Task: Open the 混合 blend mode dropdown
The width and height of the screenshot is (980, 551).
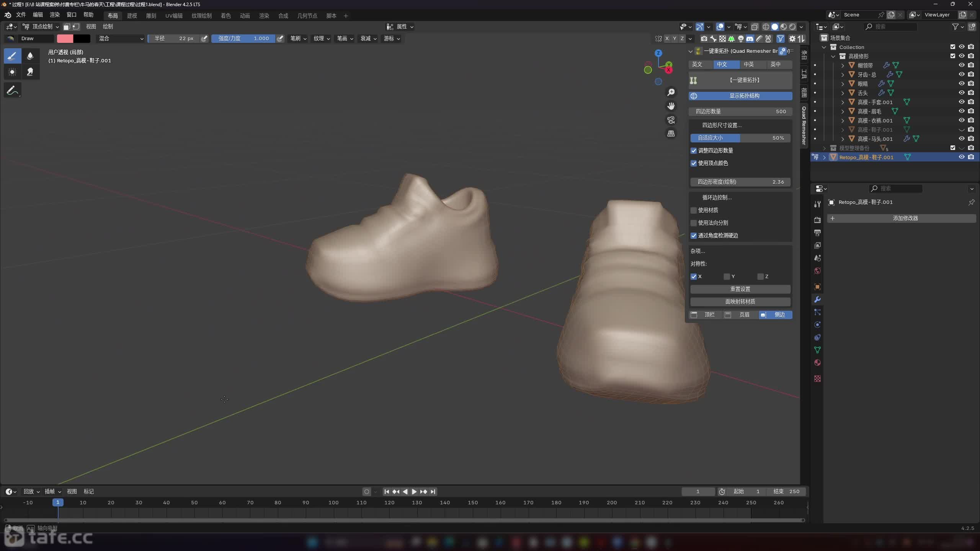Action: coord(121,38)
